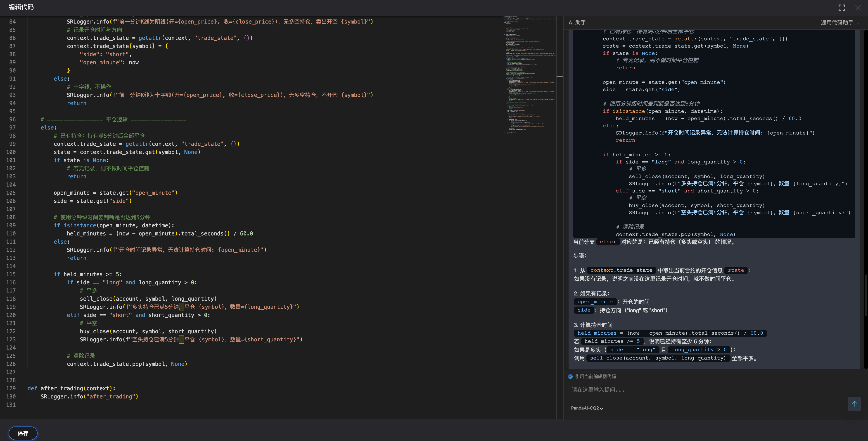Click '# 十字线, 不操作' comment line
The width and height of the screenshot is (868, 441).
[x=89, y=87]
